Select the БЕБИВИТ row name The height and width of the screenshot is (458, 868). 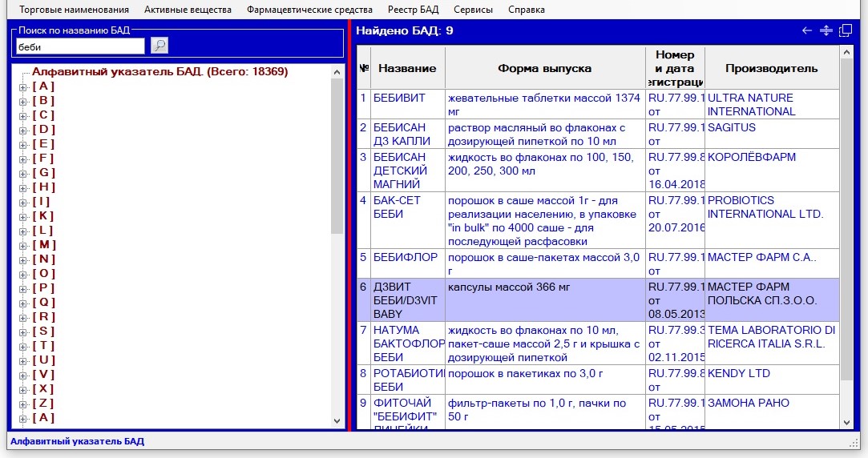tap(399, 98)
